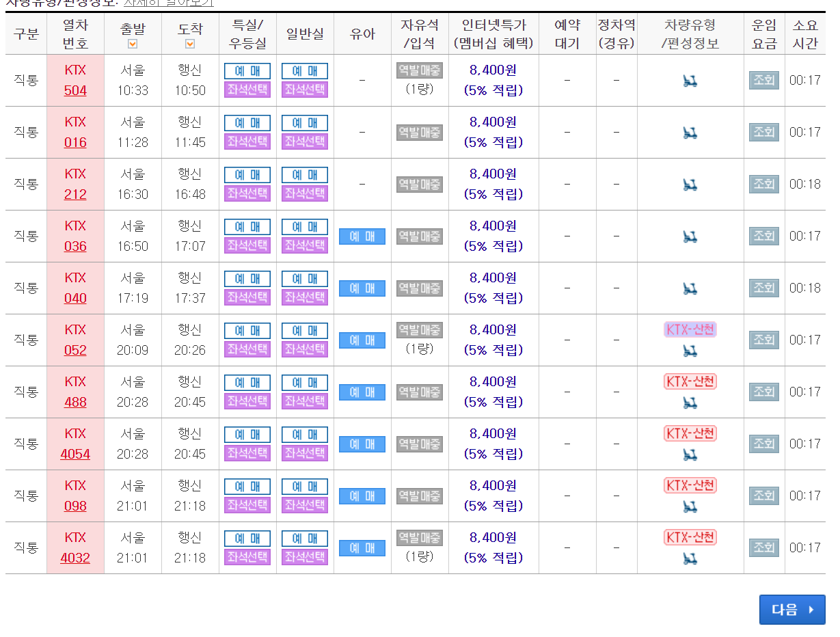Click wheelchair icon in KTX 052 row
The width and height of the screenshot is (840, 637).
[x=690, y=351]
